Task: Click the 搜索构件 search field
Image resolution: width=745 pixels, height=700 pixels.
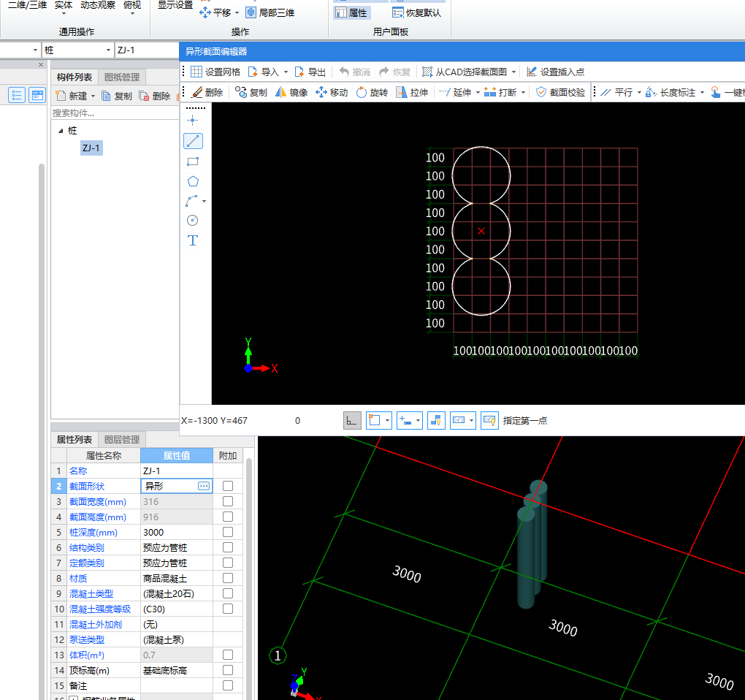Action: tap(115, 113)
